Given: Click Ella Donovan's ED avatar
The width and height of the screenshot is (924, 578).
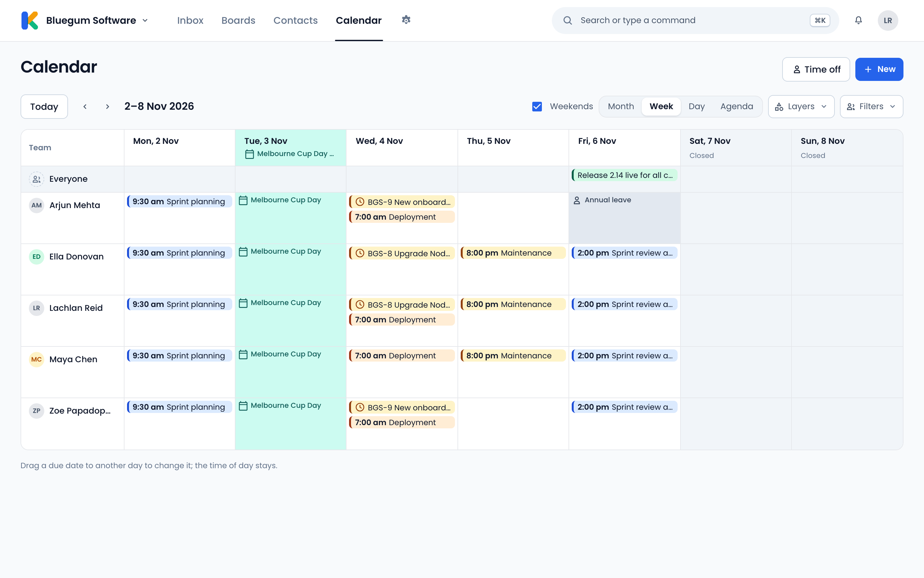Looking at the screenshot, I should [37, 257].
